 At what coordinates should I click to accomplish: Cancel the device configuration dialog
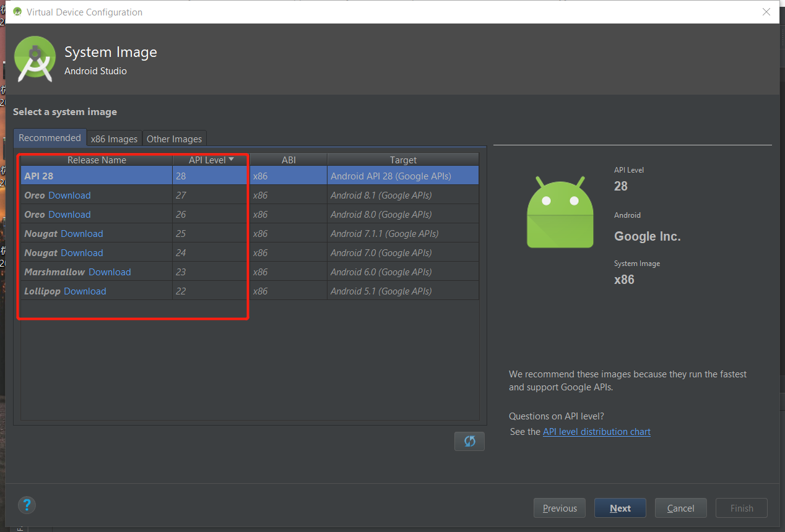tap(680, 508)
